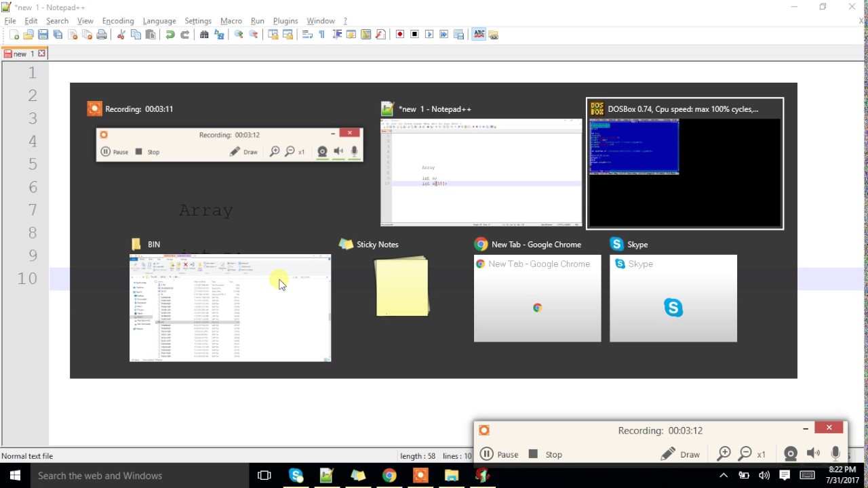This screenshot has width=868, height=488.
Task: Zoom in using Notepad++ toolbar magnifier
Action: pos(239,35)
